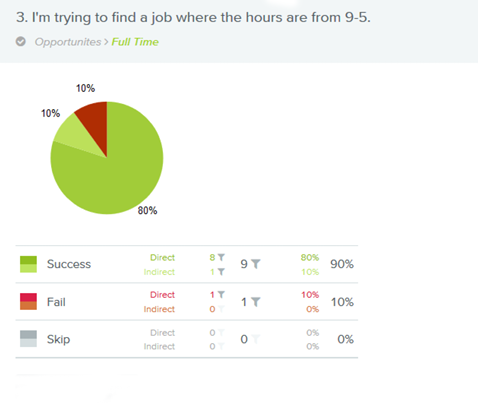Click the task 3 question title
This screenshot has height=412, width=478.
(x=193, y=17)
